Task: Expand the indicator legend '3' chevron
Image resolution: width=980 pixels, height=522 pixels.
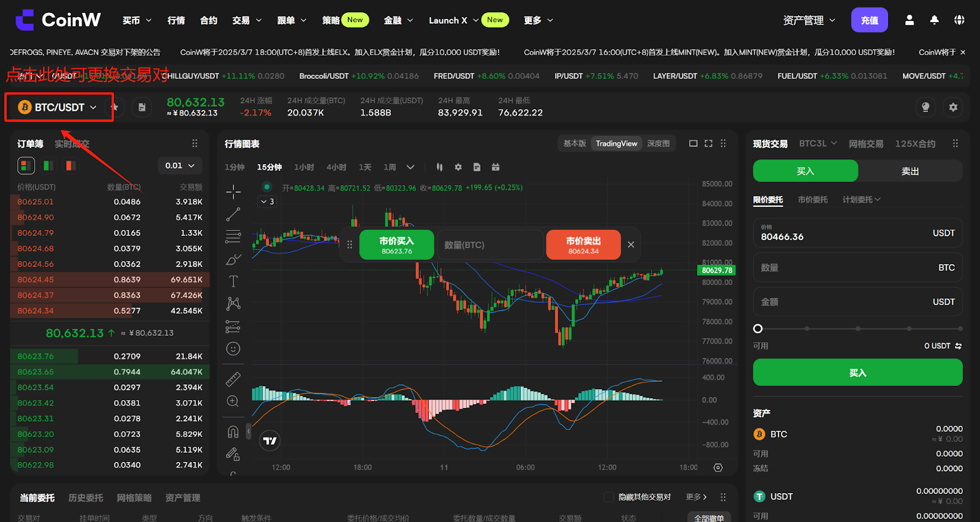Action: tap(268, 202)
